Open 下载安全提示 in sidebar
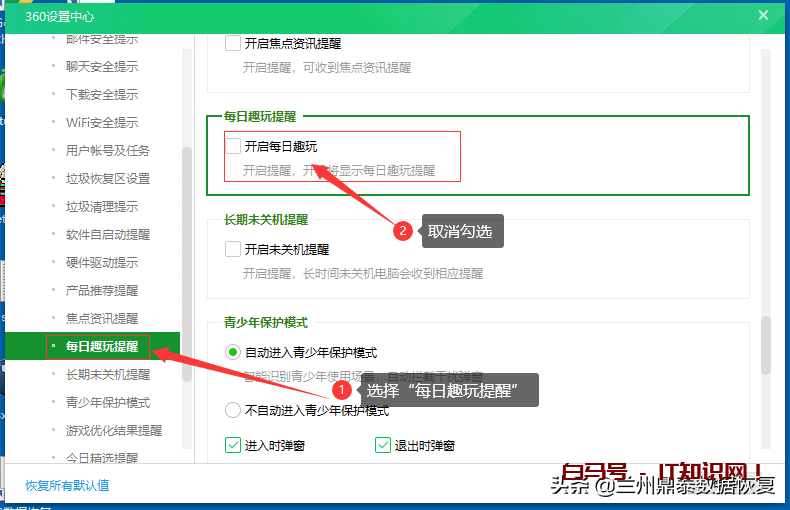The image size is (790, 510). click(x=102, y=95)
